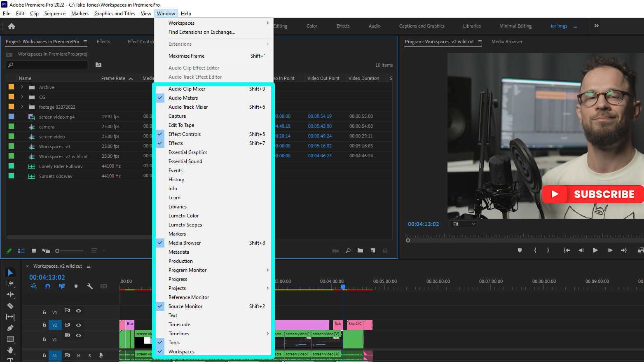Play the Program monitor video

pyautogui.click(x=595, y=250)
